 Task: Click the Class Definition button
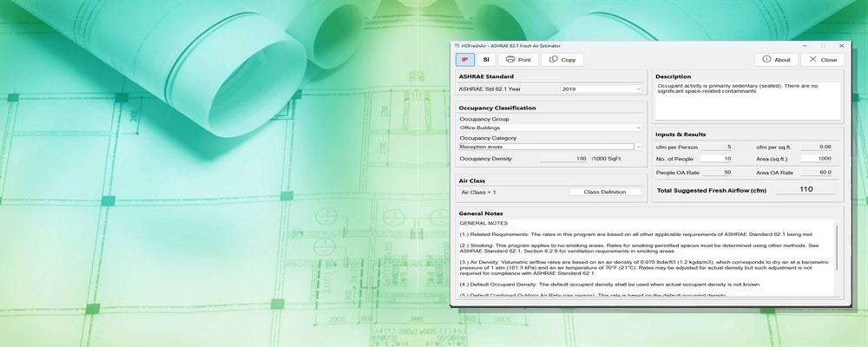point(605,192)
